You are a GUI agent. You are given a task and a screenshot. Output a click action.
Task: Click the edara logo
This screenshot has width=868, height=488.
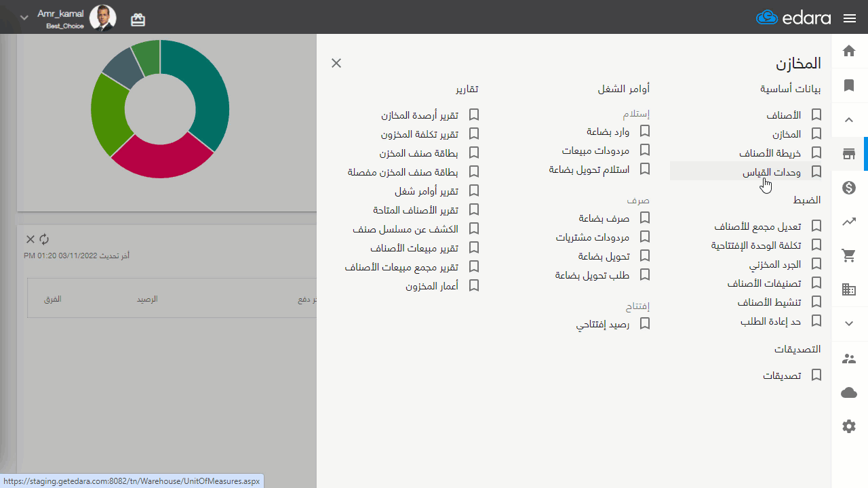pyautogui.click(x=793, y=18)
